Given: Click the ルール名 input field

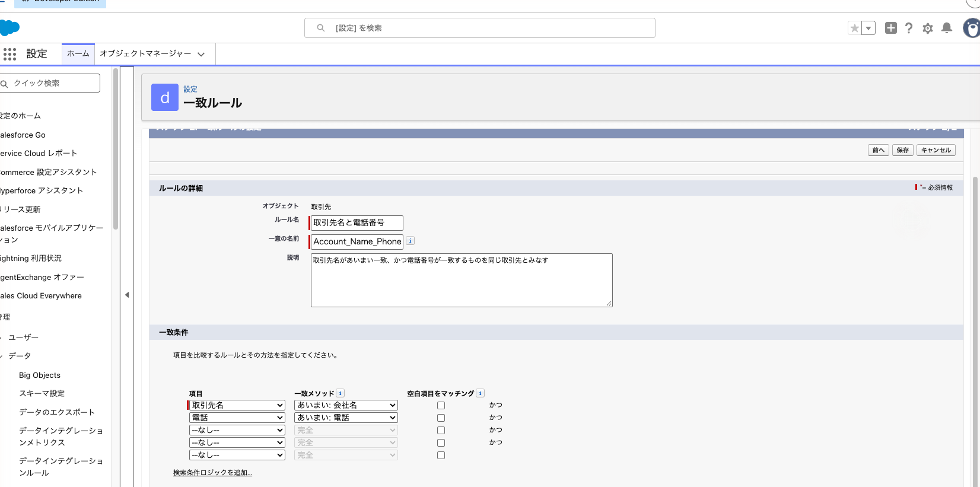Looking at the screenshot, I should pos(357,222).
